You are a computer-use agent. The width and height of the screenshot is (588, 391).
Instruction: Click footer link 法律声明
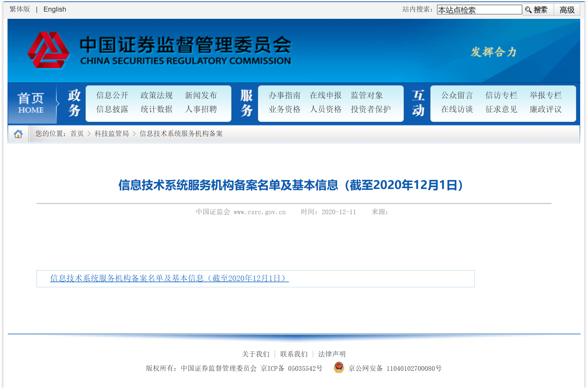click(x=332, y=354)
